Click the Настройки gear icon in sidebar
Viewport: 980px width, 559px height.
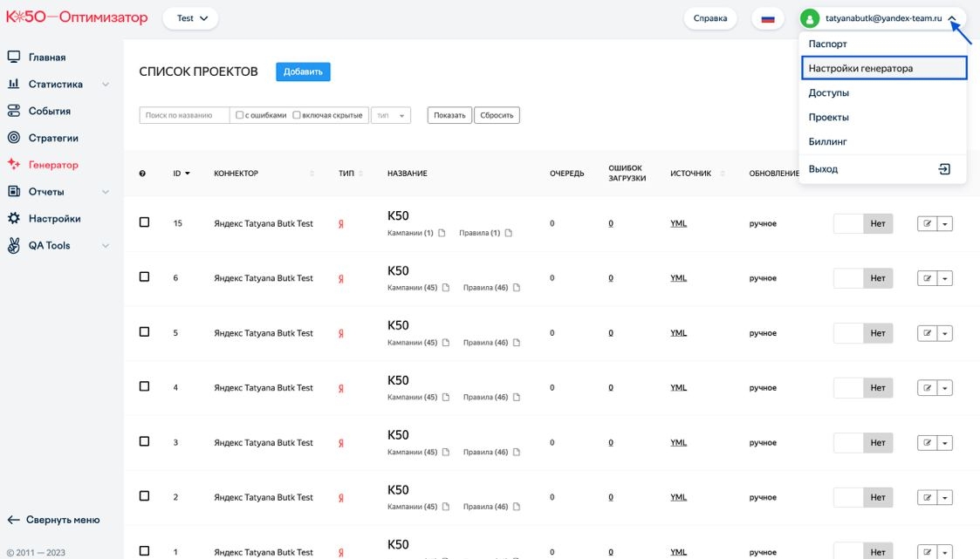point(13,219)
